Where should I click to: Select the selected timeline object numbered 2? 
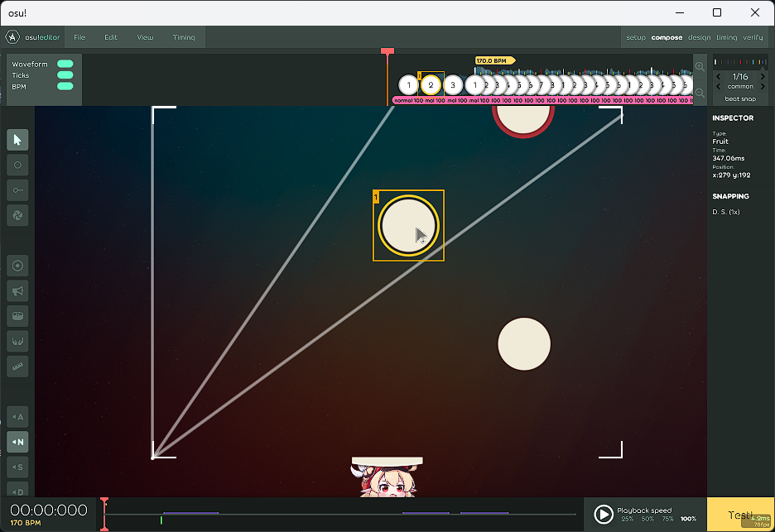click(431, 85)
